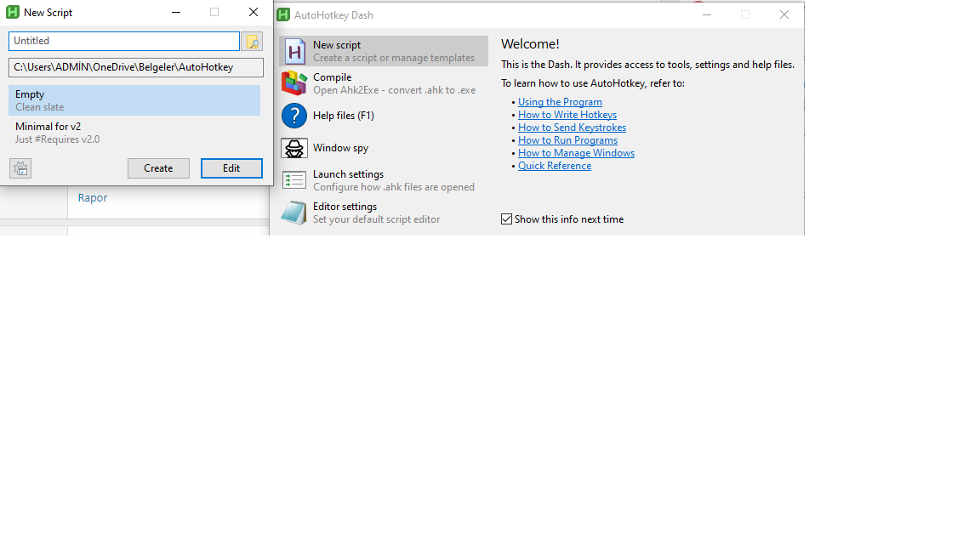Open the How to Write Hotkeys link
980x551 pixels.
click(x=567, y=114)
